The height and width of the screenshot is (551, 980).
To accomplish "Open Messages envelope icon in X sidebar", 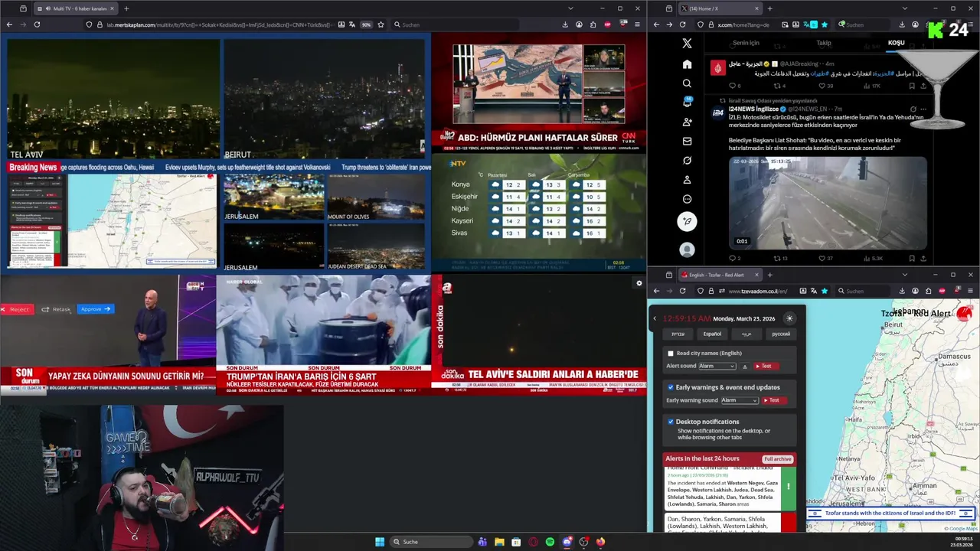I will coord(687,141).
